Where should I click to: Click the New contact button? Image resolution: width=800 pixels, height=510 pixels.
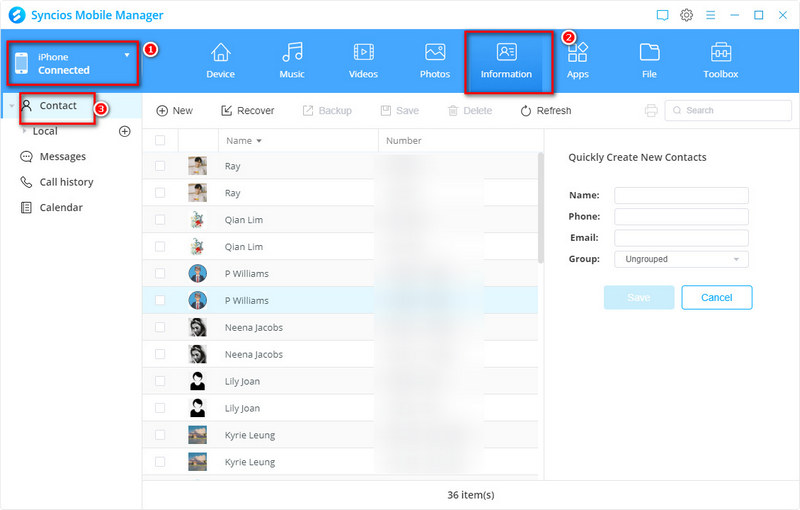[174, 111]
